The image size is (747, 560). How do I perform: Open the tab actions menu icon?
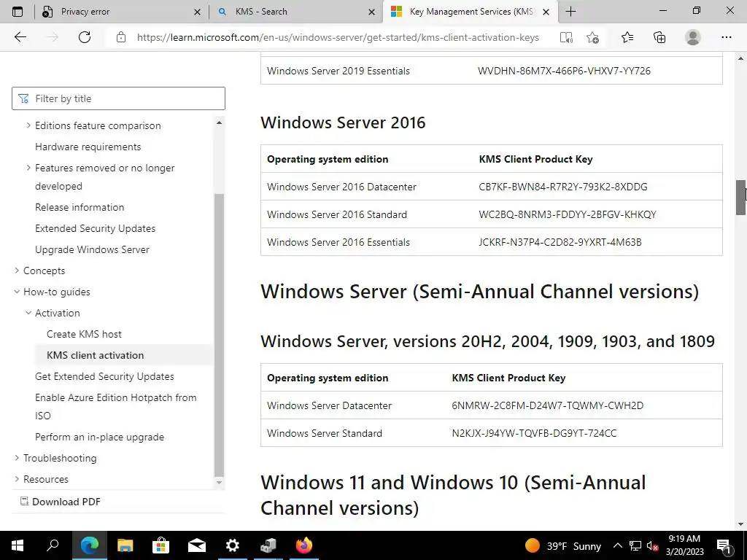(x=18, y=12)
